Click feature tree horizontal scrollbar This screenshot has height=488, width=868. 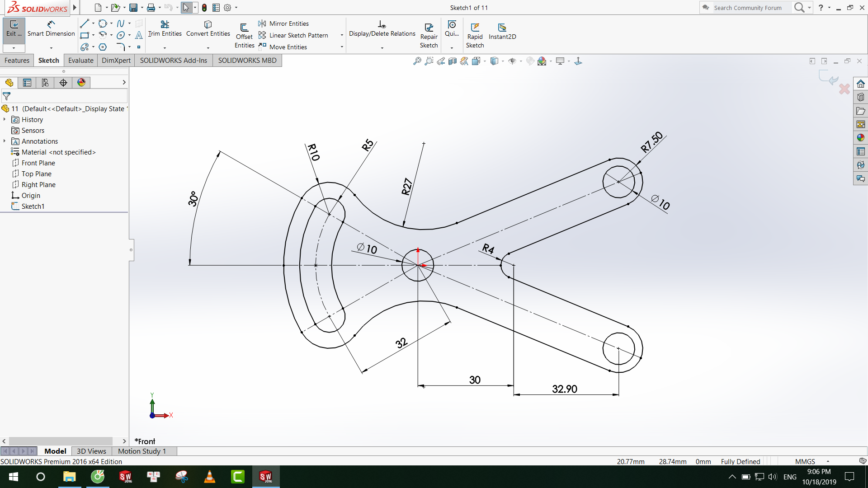click(x=61, y=441)
